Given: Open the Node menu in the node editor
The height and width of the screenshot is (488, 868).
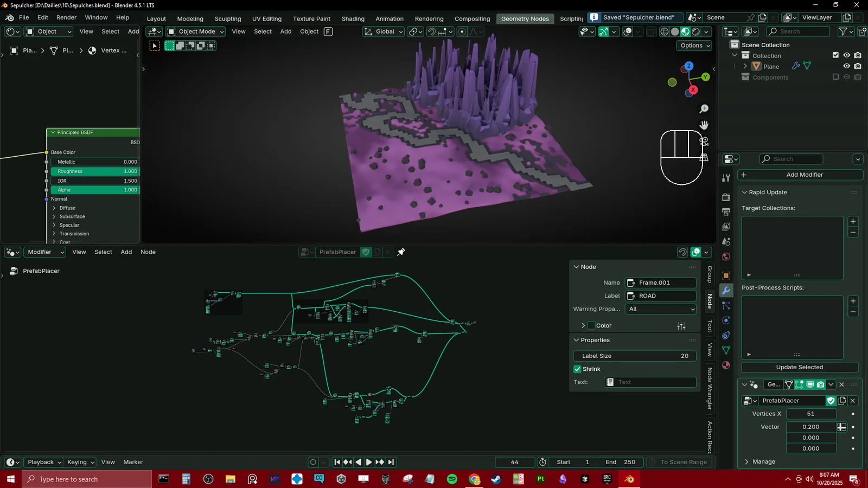Looking at the screenshot, I should coord(148,252).
